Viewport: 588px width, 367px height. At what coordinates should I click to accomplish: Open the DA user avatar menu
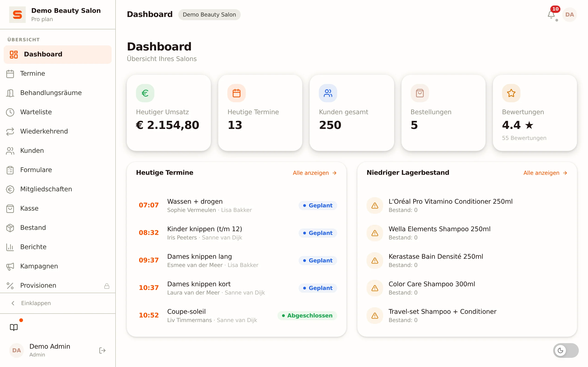point(569,14)
